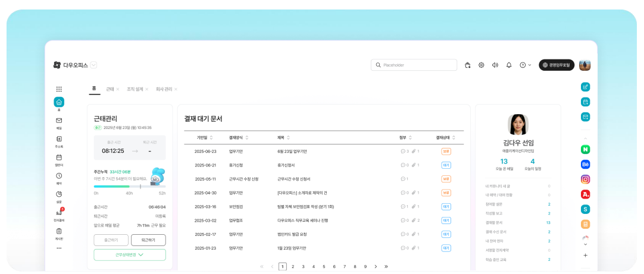Close the 근태 tab
The width and height of the screenshot is (644, 274).
tap(117, 89)
